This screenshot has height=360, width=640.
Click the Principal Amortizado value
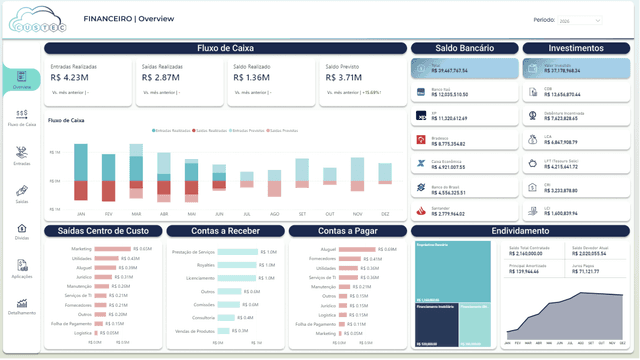(524, 271)
